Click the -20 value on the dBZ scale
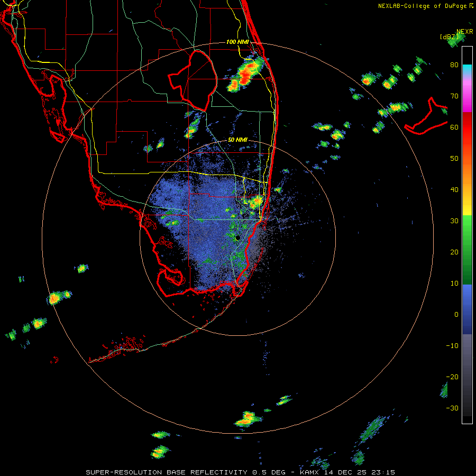Image resolution: width=476 pixels, height=476 pixels. coord(452,377)
